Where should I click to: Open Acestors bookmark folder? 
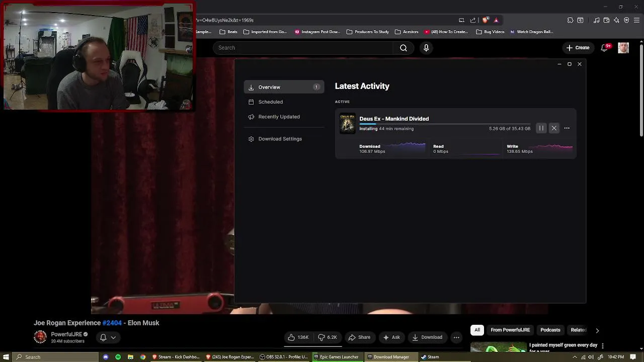pyautogui.click(x=407, y=32)
